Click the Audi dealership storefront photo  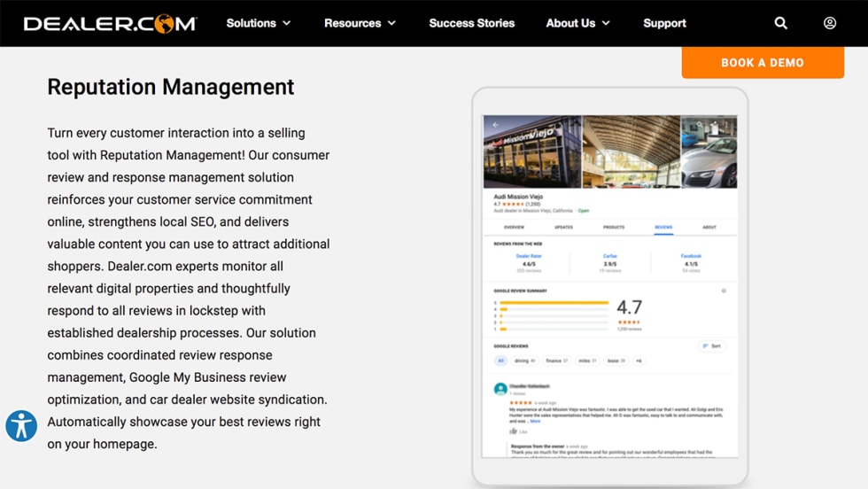tap(532, 151)
